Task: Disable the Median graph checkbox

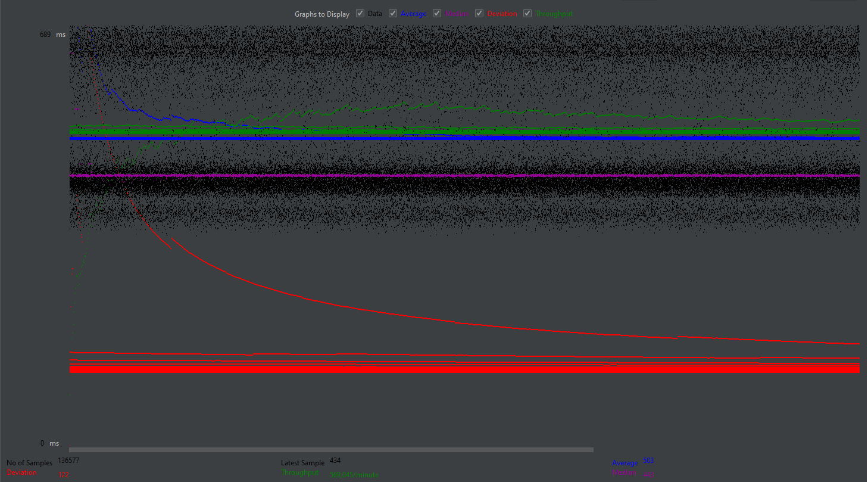Action: click(x=437, y=14)
